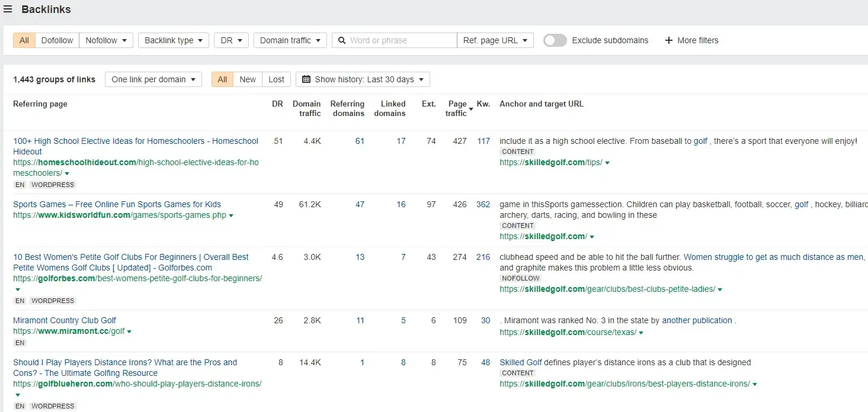This screenshot has width=868, height=412.
Task: Click the Page traffic sort arrow
Action: click(471, 109)
